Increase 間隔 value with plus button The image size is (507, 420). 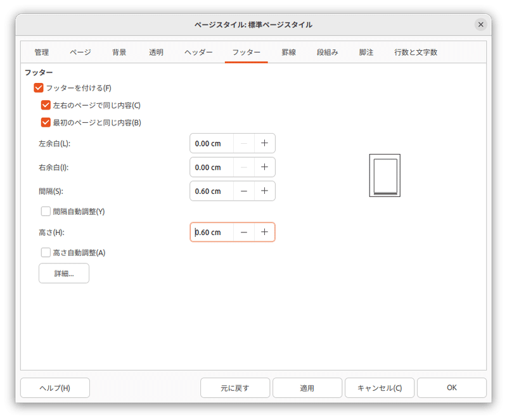tap(264, 191)
